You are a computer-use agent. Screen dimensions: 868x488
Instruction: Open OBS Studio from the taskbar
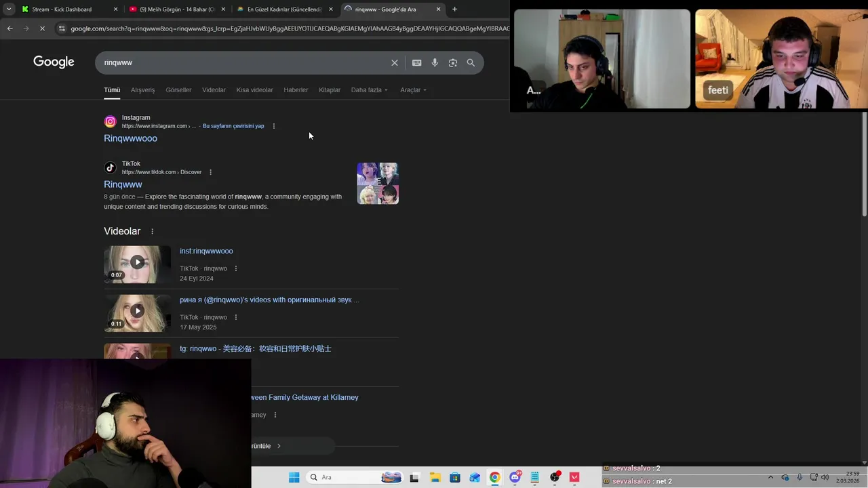(x=555, y=477)
